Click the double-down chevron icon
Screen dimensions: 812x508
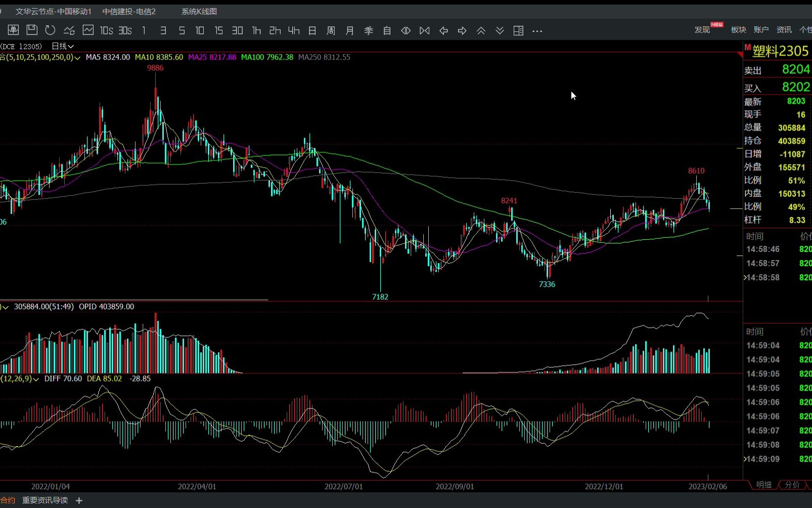pos(500,31)
